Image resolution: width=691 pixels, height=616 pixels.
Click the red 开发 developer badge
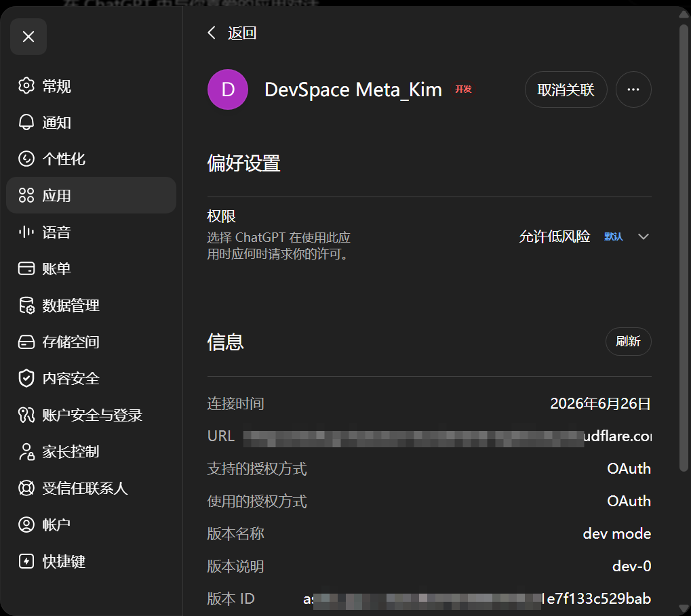(x=463, y=89)
